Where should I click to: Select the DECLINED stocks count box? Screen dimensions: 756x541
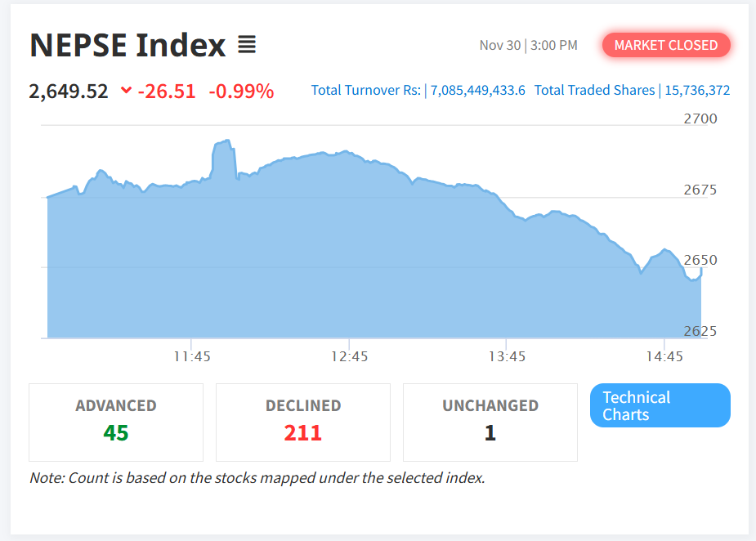[x=302, y=422]
